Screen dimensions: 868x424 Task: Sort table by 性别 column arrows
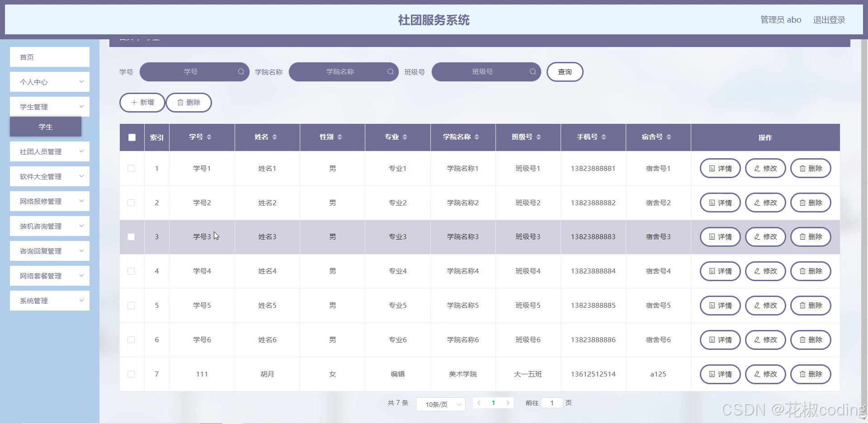click(x=340, y=137)
